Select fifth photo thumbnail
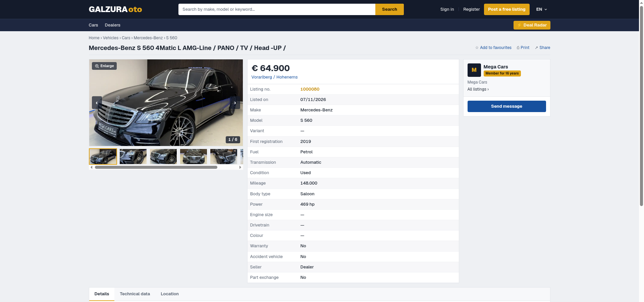This screenshot has height=302, width=644. tap(224, 156)
